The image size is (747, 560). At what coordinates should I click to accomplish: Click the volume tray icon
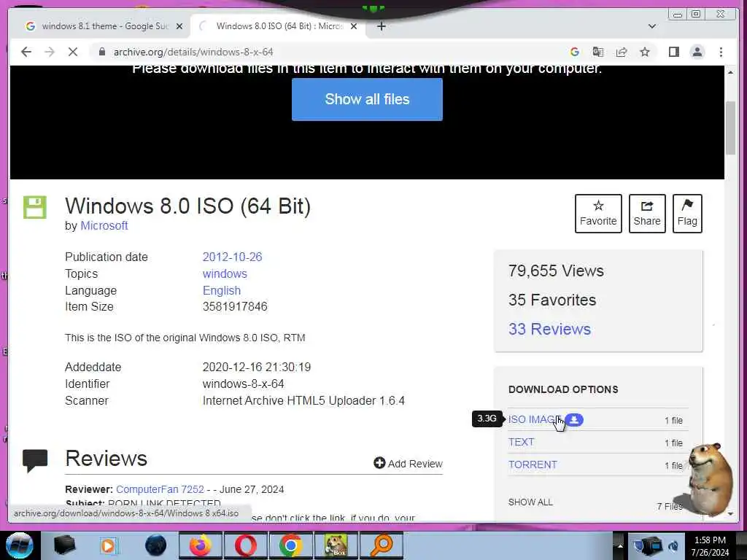[673, 546]
